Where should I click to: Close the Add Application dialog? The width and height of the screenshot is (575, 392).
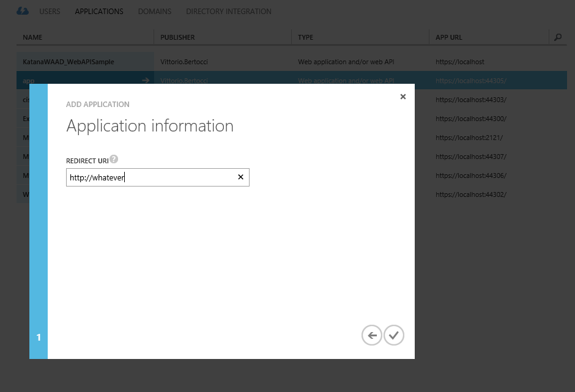[403, 97]
